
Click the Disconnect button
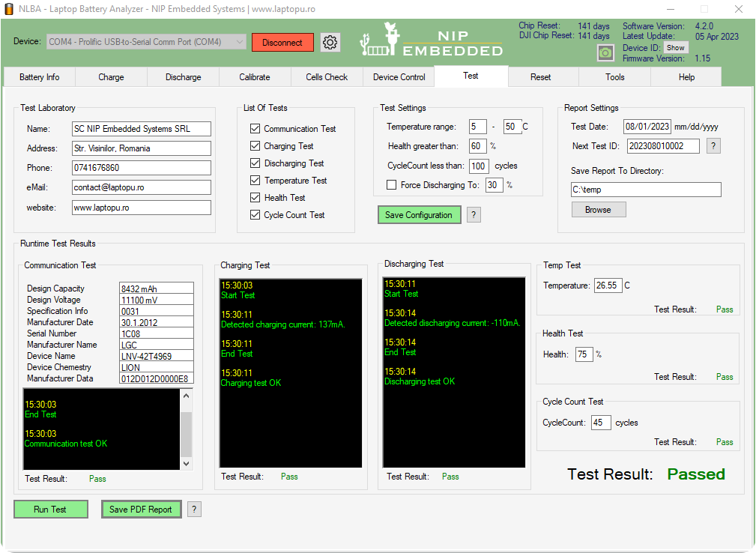[x=282, y=43]
